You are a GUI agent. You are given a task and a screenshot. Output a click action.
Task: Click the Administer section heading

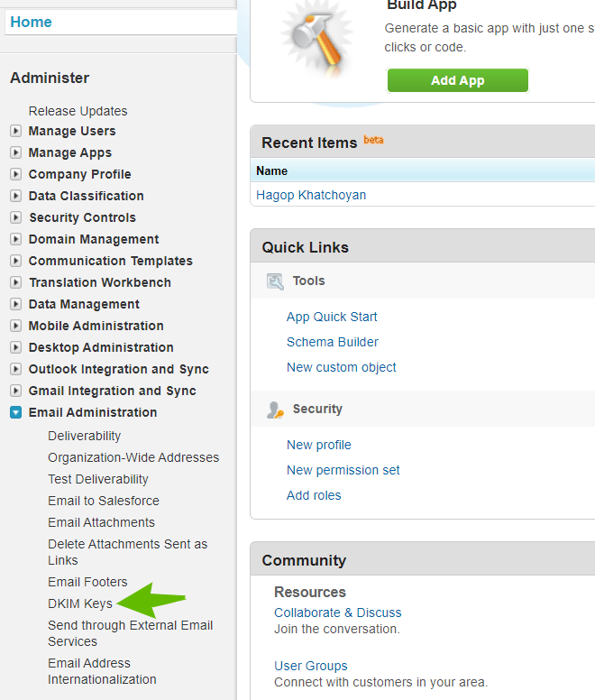50,78
